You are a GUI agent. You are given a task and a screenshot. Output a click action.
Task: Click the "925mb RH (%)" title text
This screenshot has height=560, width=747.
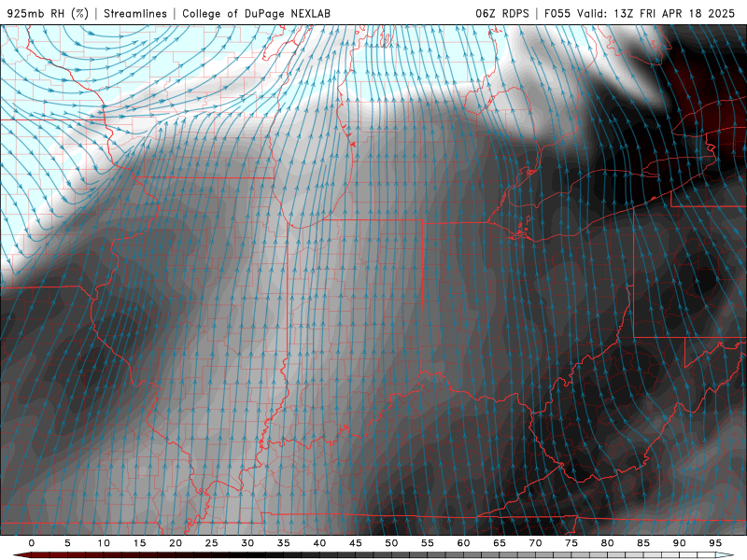click(x=49, y=13)
